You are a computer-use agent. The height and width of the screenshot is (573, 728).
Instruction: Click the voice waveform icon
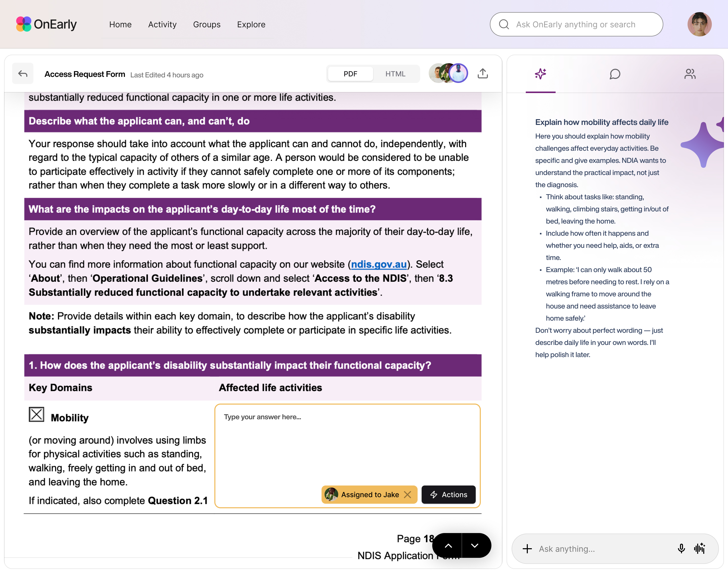[700, 548]
